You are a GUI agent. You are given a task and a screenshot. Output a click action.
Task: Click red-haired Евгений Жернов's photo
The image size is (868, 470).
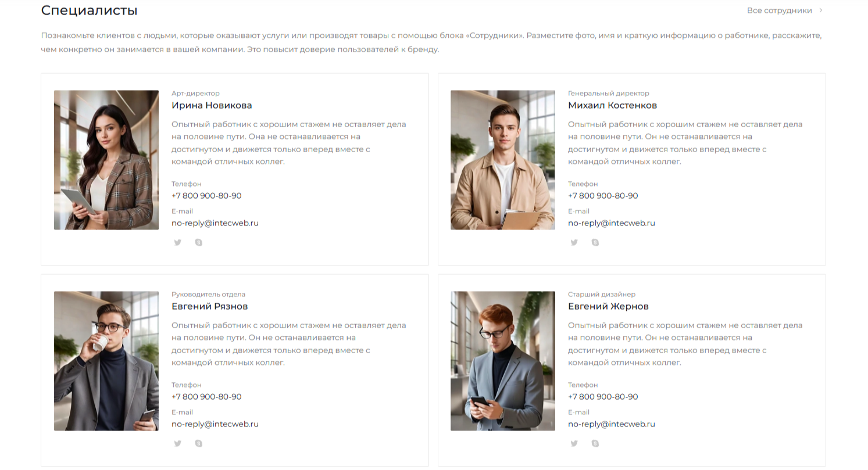click(503, 361)
